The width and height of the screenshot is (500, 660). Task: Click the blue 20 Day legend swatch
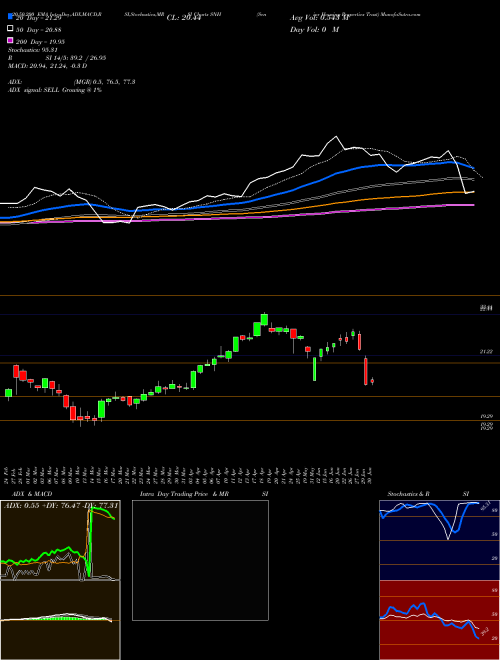click(x=11, y=16)
